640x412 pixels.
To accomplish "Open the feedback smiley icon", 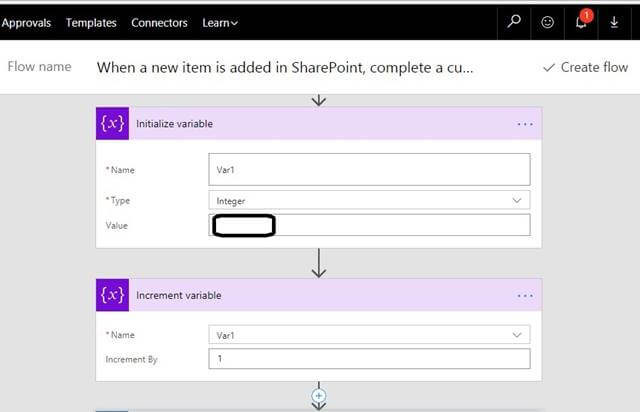I will tap(547, 22).
